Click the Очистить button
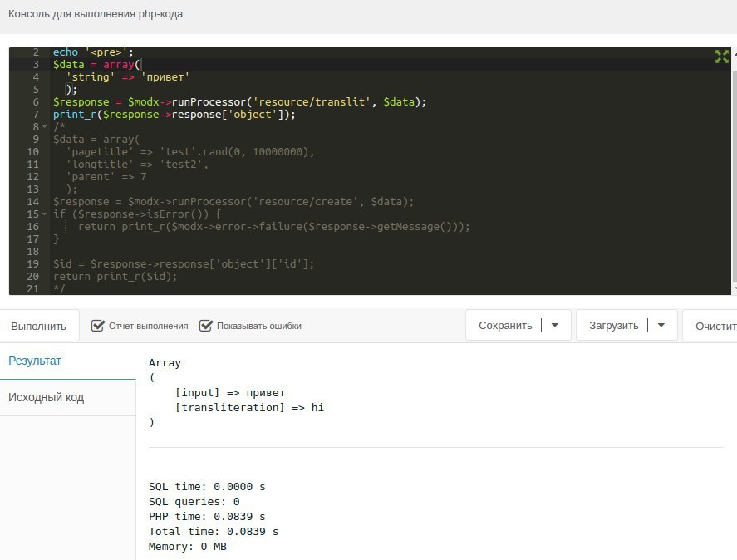 (x=710, y=326)
